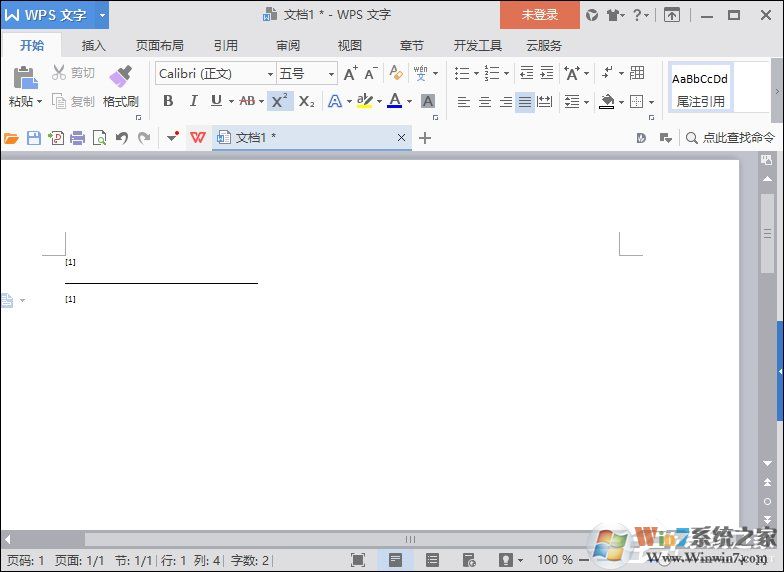This screenshot has width=784, height=572.
Task: Clear formatting with eraser A icon
Action: [396, 72]
